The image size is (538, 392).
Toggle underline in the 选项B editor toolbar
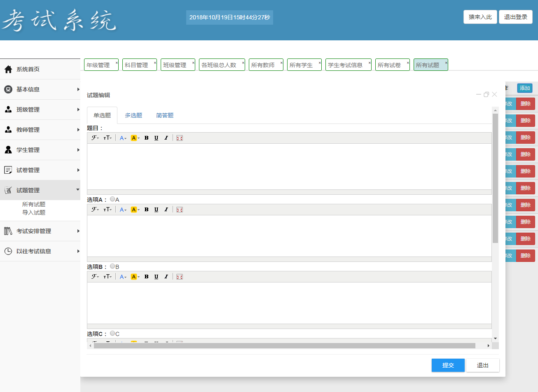coord(156,277)
